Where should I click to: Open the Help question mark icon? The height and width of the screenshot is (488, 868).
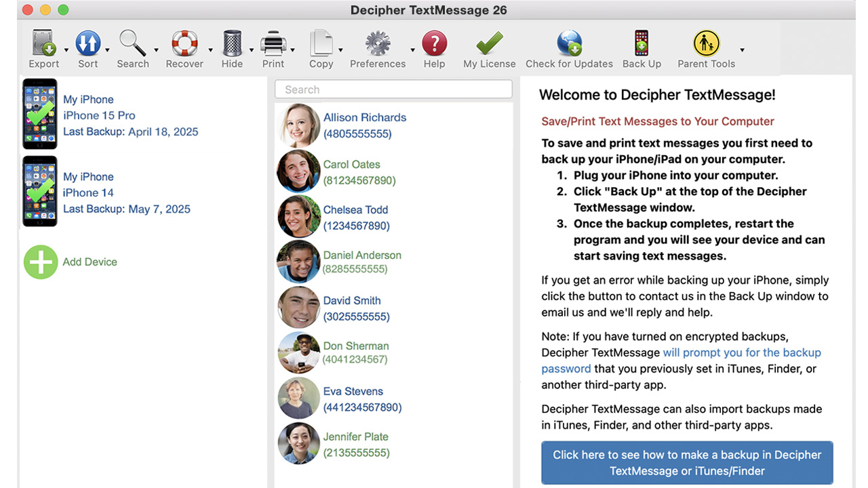point(434,45)
